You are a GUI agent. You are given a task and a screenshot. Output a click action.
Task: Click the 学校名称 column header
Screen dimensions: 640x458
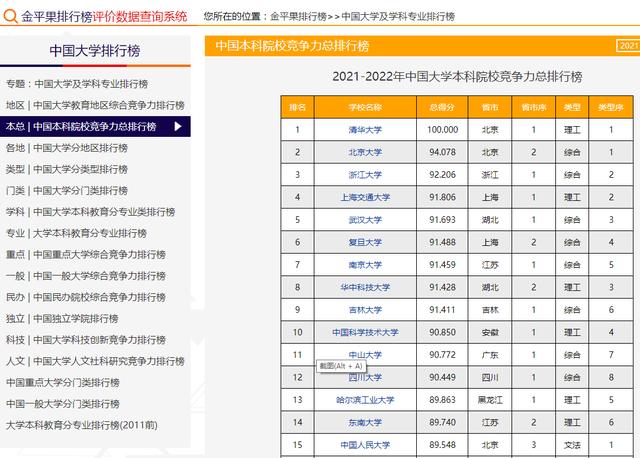tap(365, 107)
